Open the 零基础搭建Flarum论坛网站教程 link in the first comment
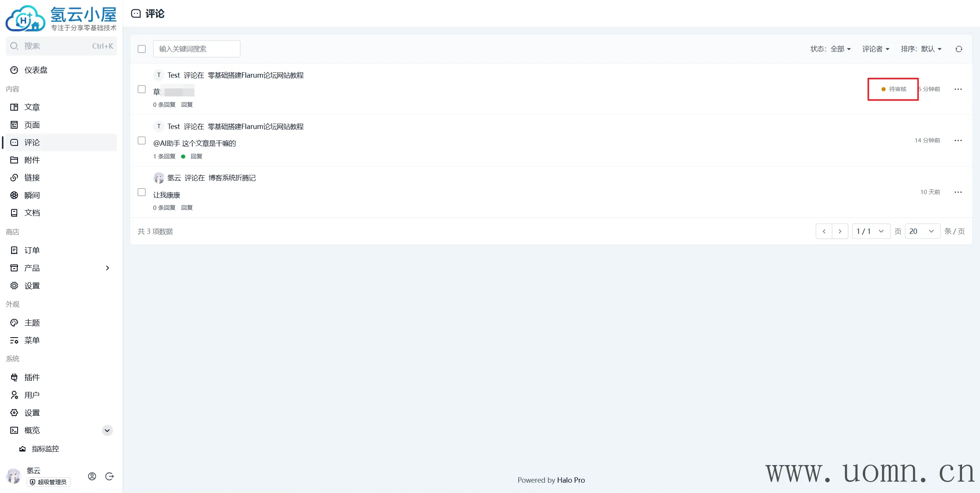Image resolution: width=980 pixels, height=493 pixels. (x=255, y=75)
